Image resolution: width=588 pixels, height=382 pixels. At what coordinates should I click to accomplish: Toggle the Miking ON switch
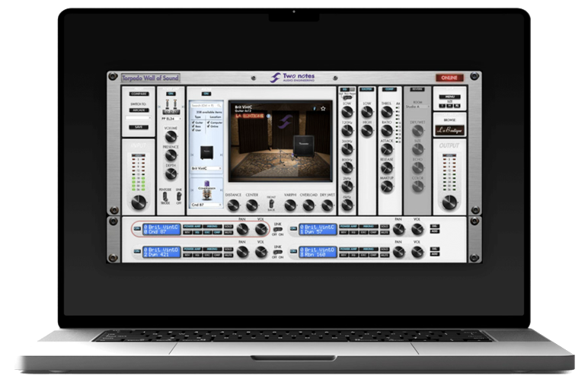click(206, 94)
